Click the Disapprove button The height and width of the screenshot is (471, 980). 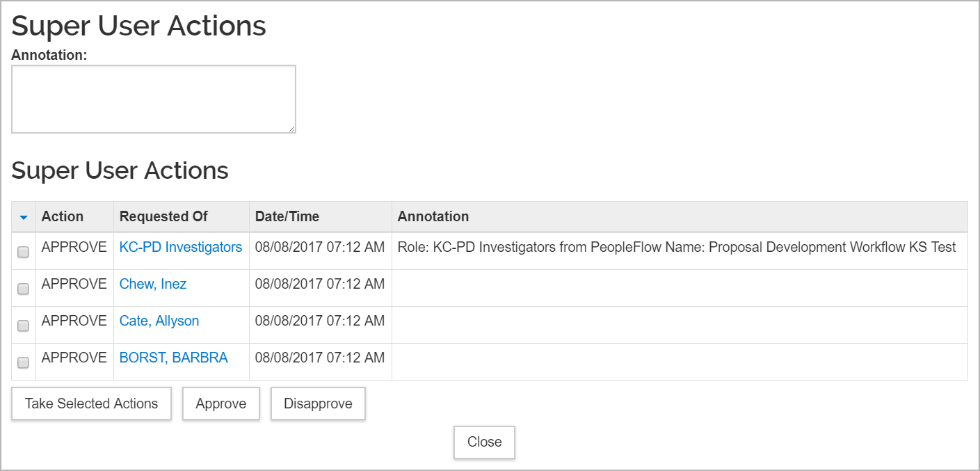coord(318,404)
